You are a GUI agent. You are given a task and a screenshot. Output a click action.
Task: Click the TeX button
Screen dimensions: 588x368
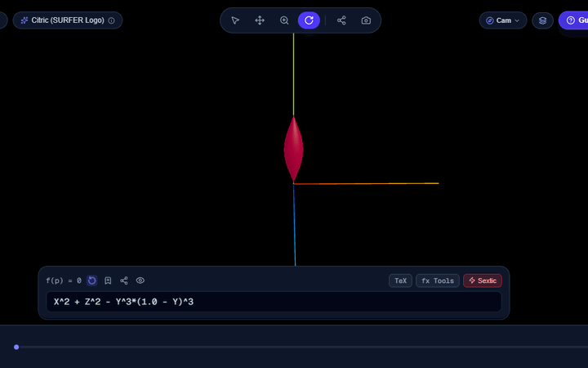coord(400,280)
